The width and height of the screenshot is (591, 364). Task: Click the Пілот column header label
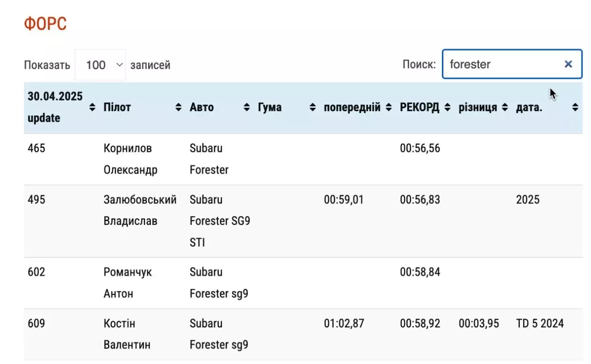[117, 108]
